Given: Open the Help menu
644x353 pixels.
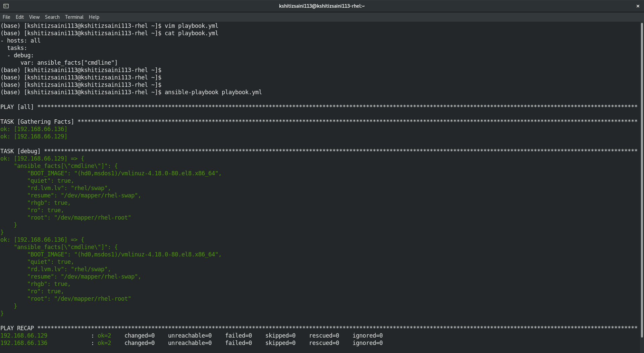Looking at the screenshot, I should point(94,17).
